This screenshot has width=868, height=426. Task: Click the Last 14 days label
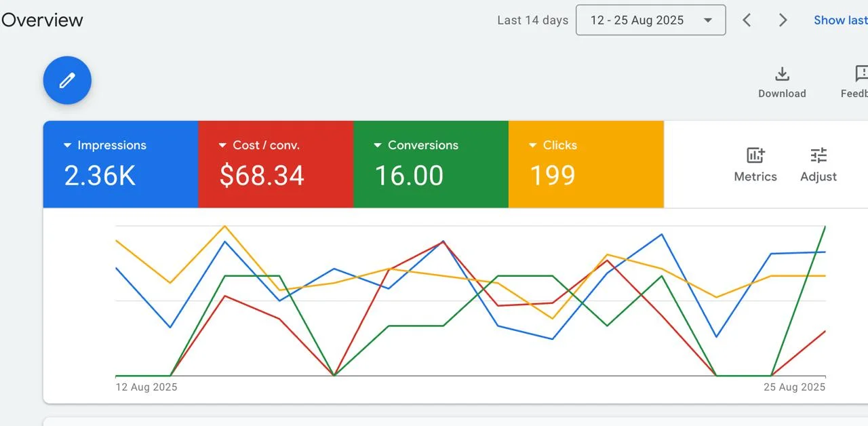(x=532, y=20)
